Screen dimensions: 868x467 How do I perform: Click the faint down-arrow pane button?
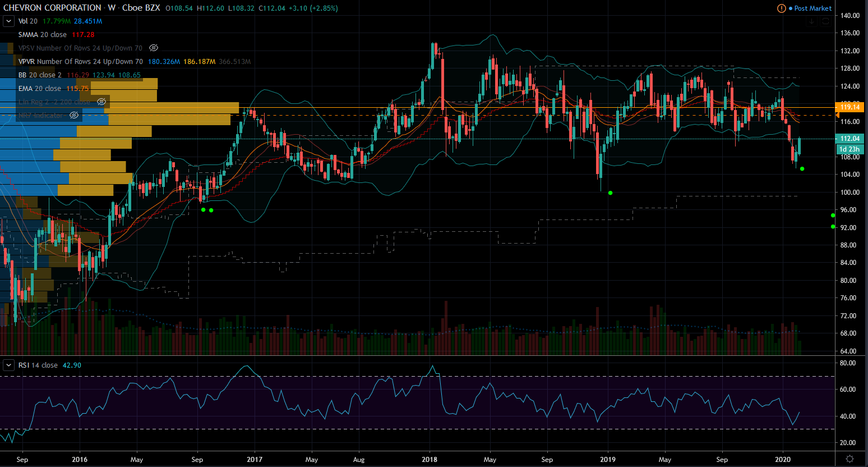click(811, 21)
